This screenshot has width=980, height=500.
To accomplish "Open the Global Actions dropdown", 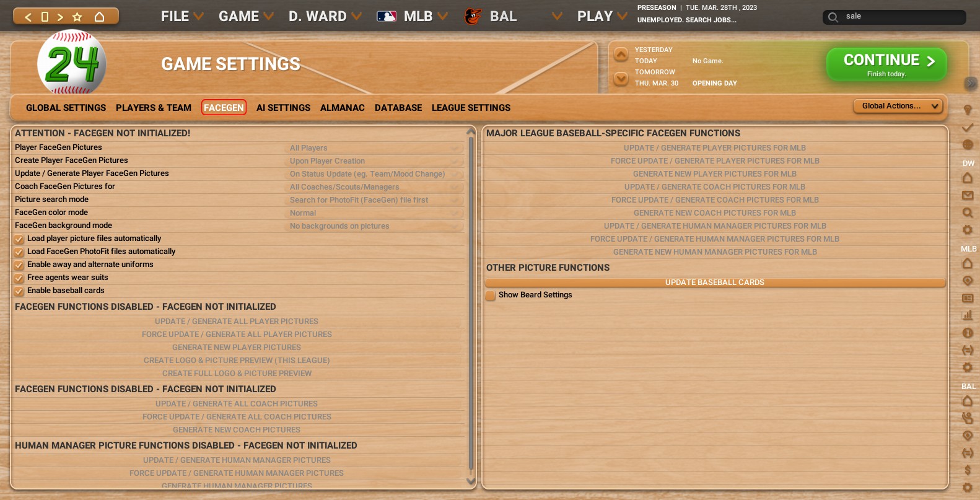I will point(898,106).
